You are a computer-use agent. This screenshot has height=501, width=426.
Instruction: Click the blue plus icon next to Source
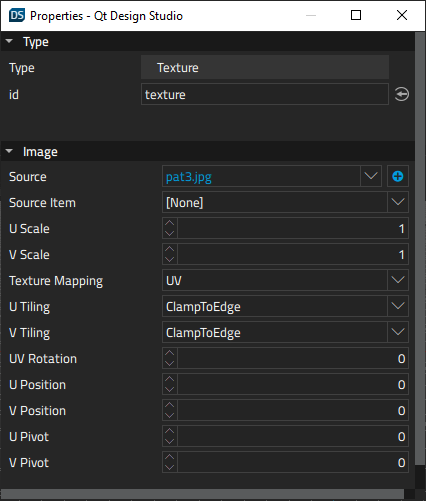(x=398, y=176)
